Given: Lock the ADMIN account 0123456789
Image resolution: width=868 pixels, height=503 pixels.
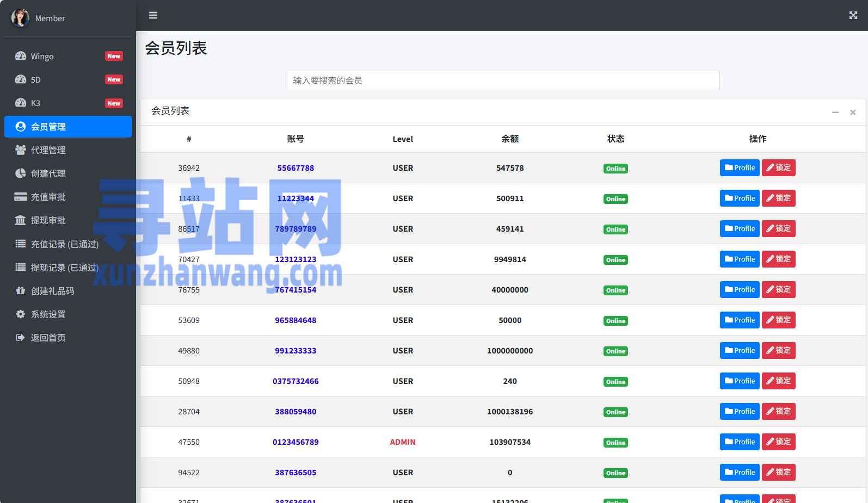Looking at the screenshot, I should coord(778,442).
